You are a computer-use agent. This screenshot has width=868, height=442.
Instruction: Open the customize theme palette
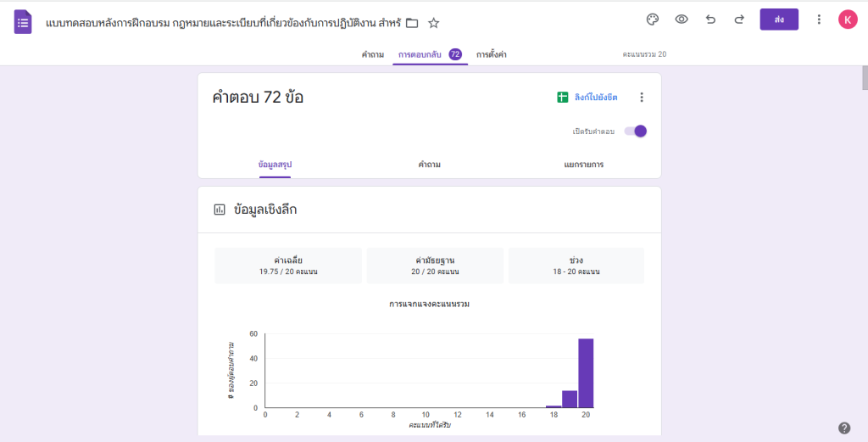[652, 20]
